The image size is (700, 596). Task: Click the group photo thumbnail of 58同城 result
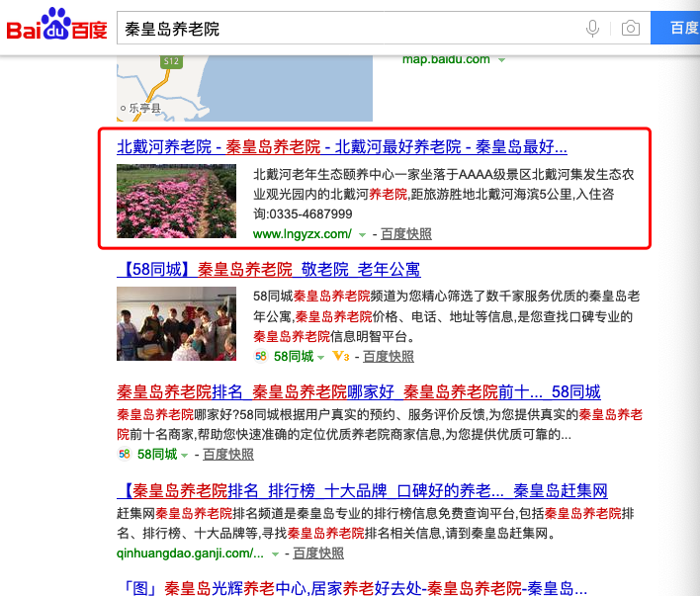point(176,323)
